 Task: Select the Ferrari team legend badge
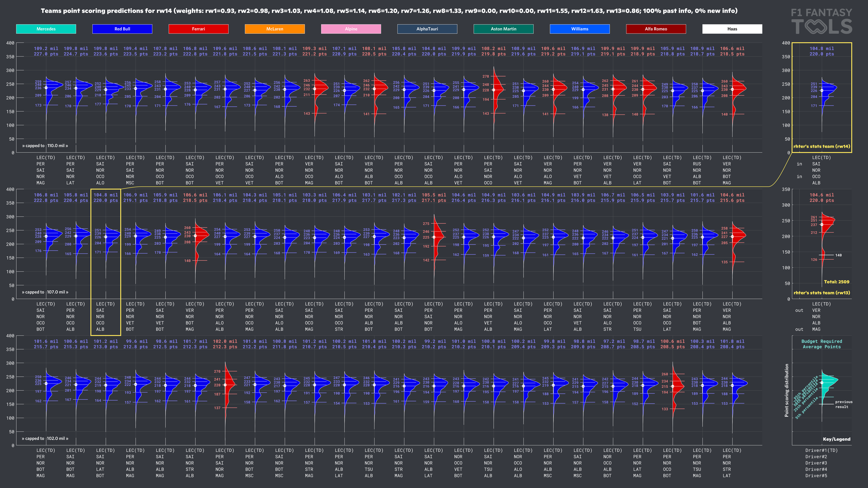click(198, 29)
